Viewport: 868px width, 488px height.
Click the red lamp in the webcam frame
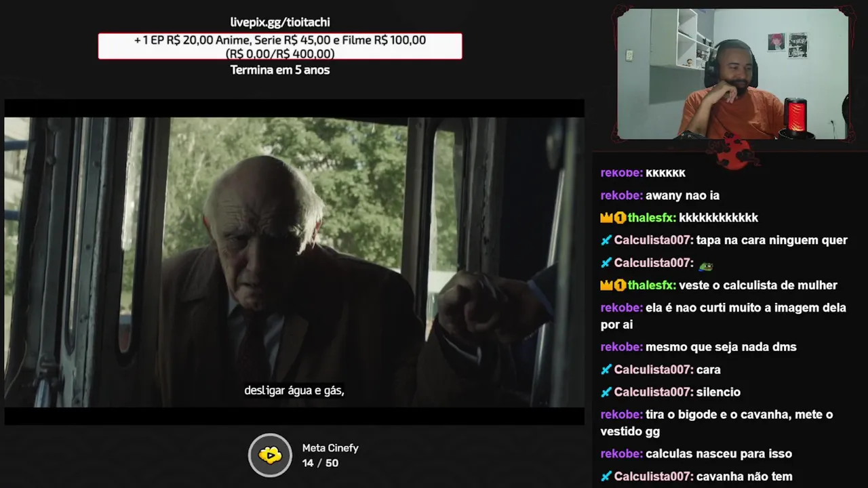point(795,116)
